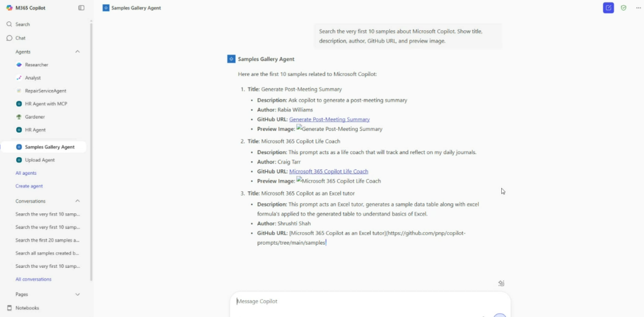Viewport: 644px width, 317px height.
Task: Toggle the sidebar collapse panel icon
Action: tap(81, 8)
